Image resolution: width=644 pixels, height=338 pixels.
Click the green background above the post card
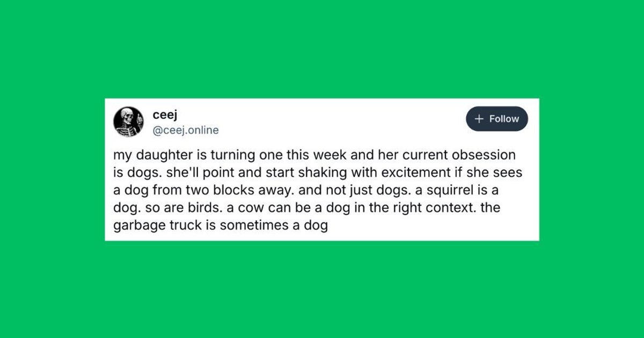tap(322, 48)
